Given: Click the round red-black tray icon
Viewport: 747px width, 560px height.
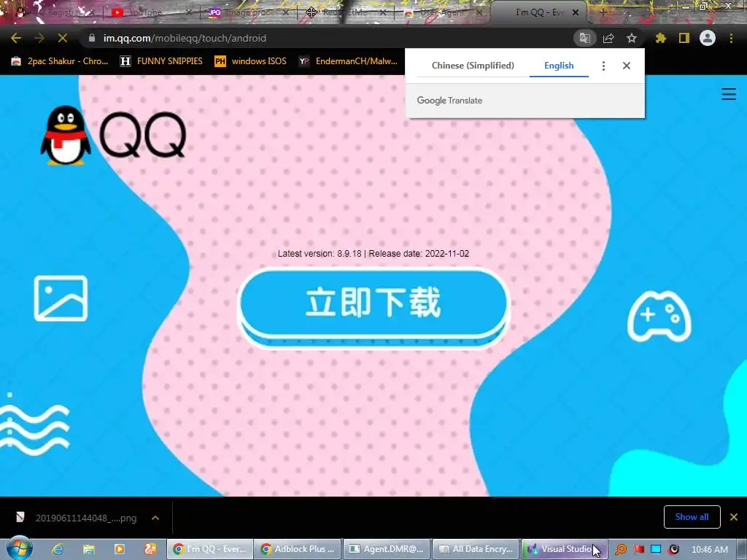Looking at the screenshot, I should 673,549.
